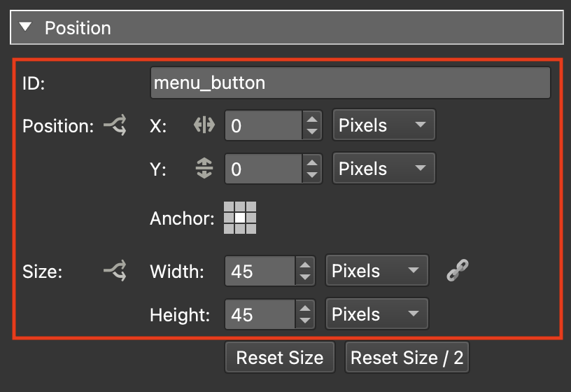Select the bottom-right Anchor grid cell
The image size is (571, 392).
coord(251,228)
